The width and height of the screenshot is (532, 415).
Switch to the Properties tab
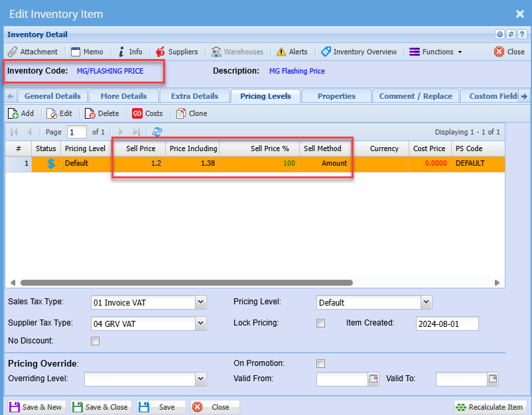click(336, 96)
